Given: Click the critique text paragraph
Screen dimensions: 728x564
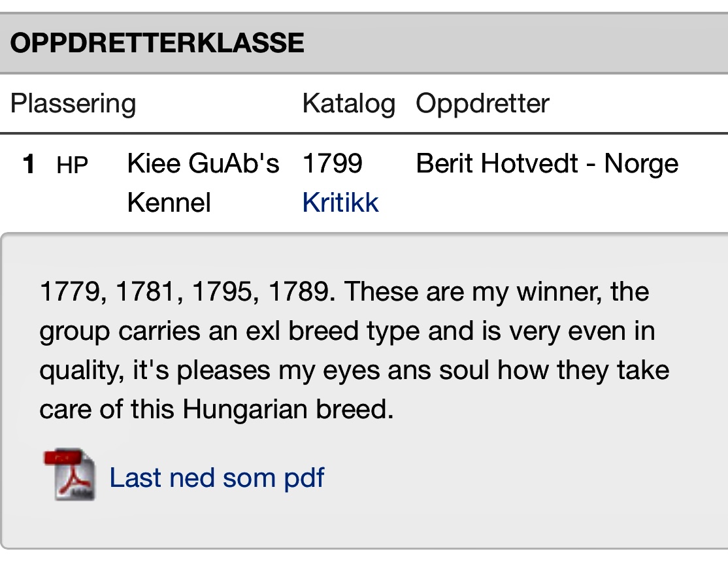Looking at the screenshot, I should click(x=354, y=350).
